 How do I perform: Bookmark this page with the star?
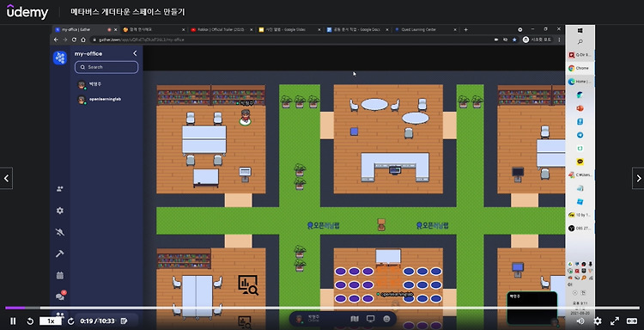click(513, 40)
